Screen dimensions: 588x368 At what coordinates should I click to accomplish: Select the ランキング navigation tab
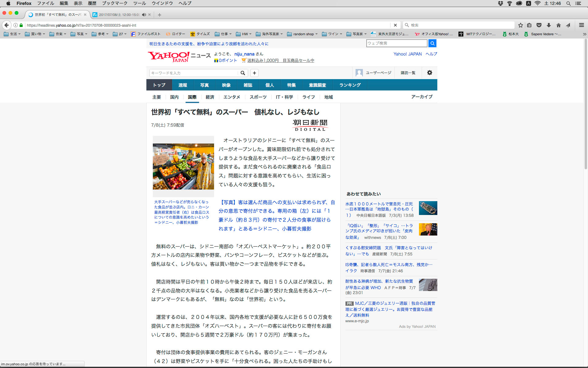pos(350,85)
